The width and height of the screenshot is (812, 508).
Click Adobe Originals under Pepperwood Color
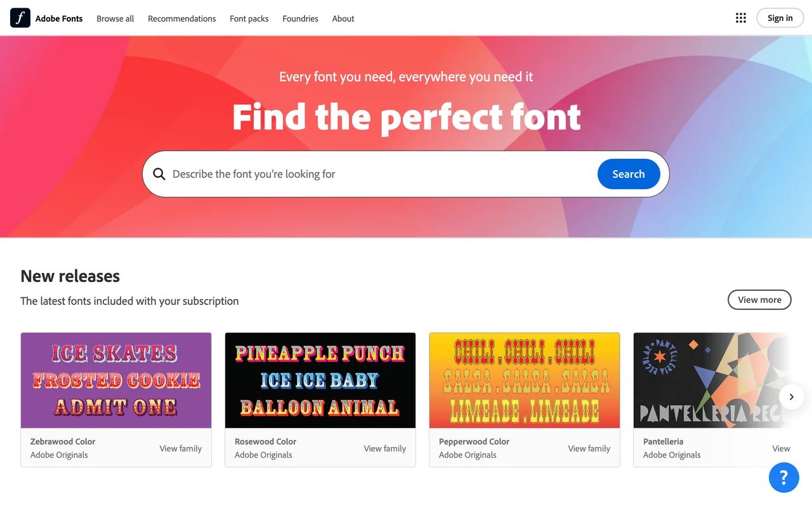[x=468, y=455]
